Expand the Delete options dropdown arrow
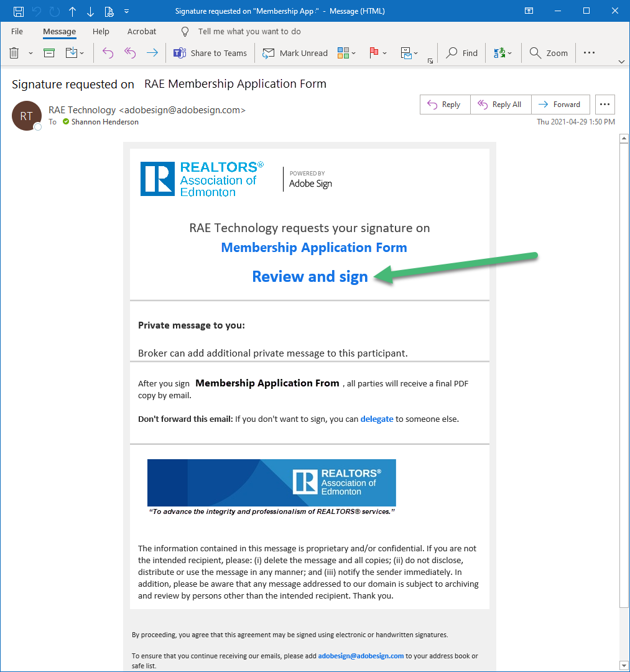630x672 pixels. click(30, 53)
